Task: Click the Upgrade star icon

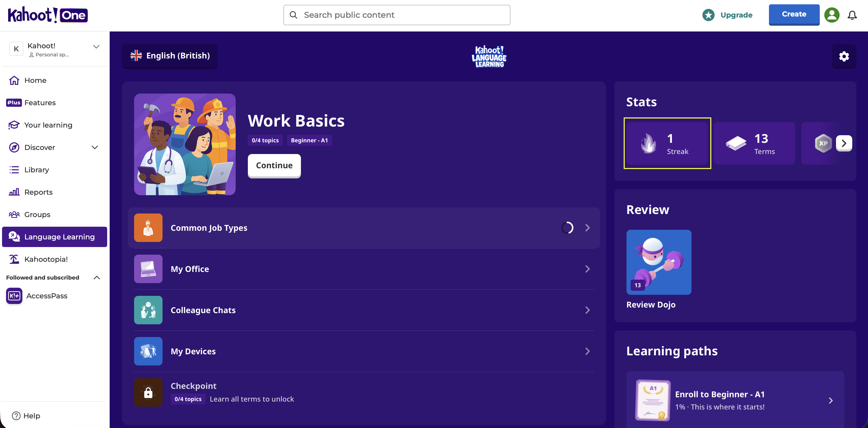Action: click(x=708, y=15)
